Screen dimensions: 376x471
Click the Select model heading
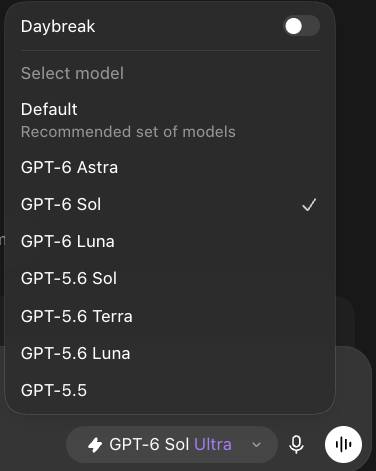72,73
